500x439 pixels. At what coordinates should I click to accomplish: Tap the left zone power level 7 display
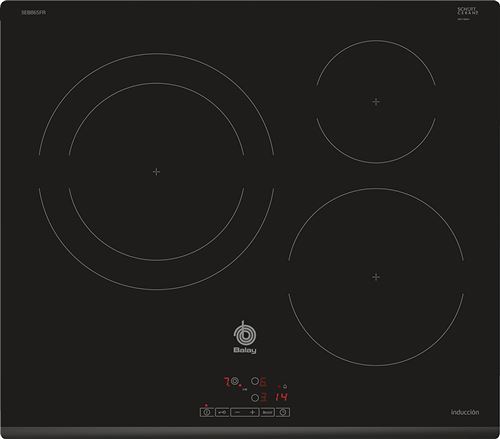click(227, 382)
